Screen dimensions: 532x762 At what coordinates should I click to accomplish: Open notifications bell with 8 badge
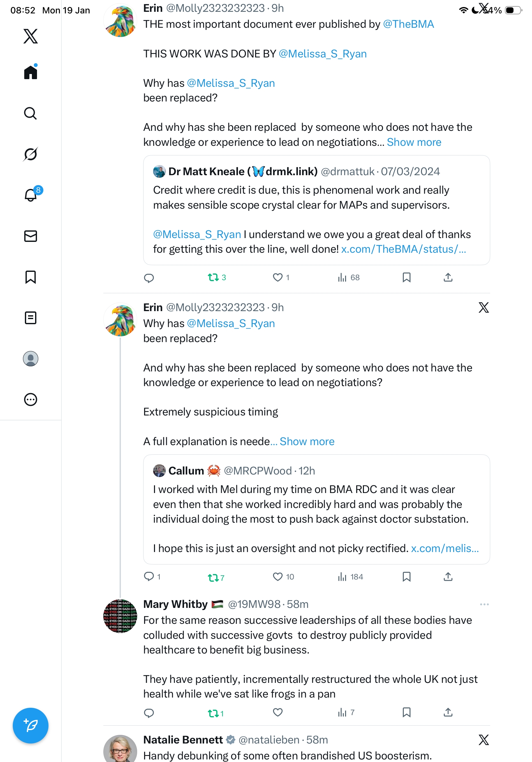point(31,195)
